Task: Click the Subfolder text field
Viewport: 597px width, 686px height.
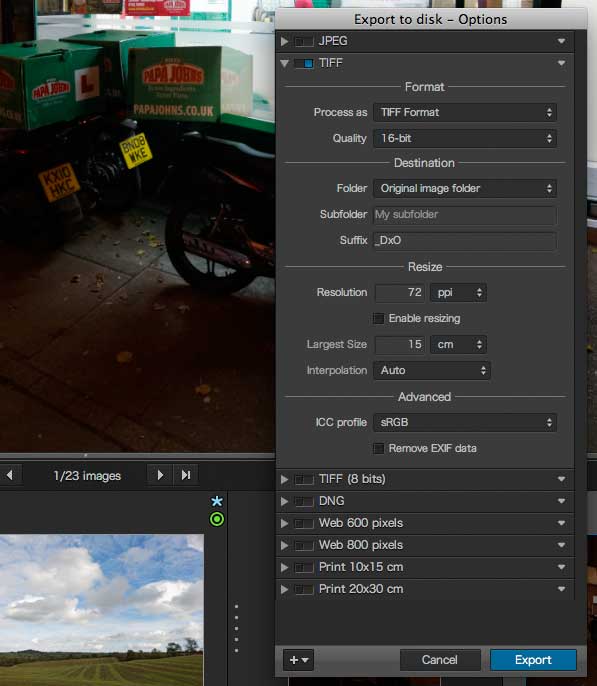Action: (x=464, y=214)
